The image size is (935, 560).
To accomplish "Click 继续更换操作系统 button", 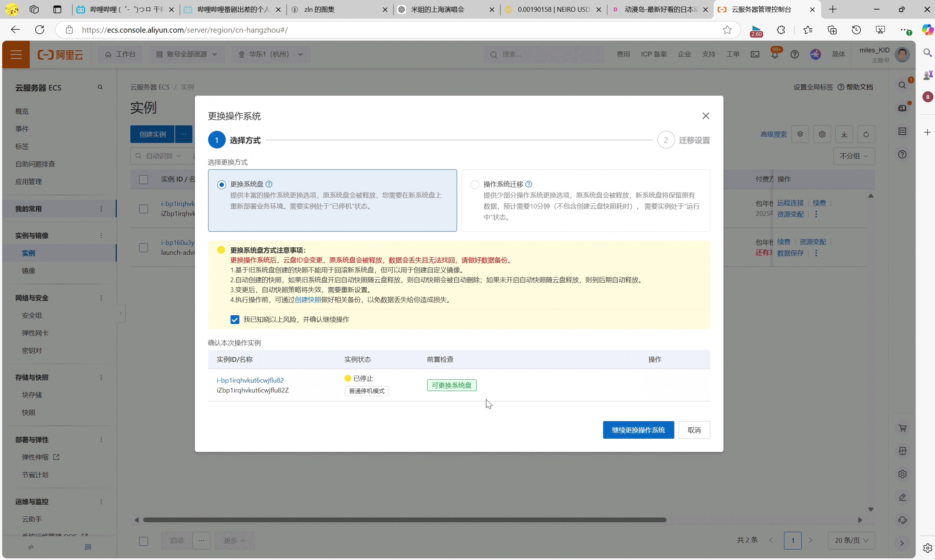I will tap(638, 430).
